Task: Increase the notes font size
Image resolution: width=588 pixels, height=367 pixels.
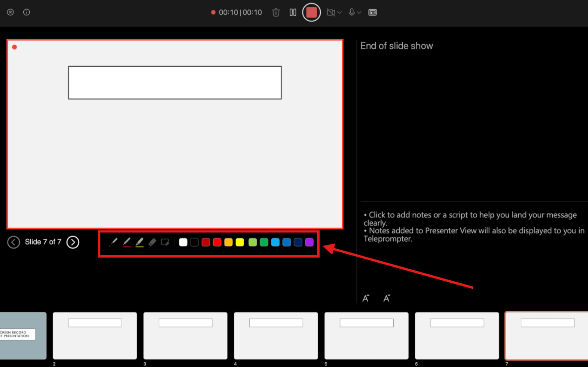Action: pos(366,298)
